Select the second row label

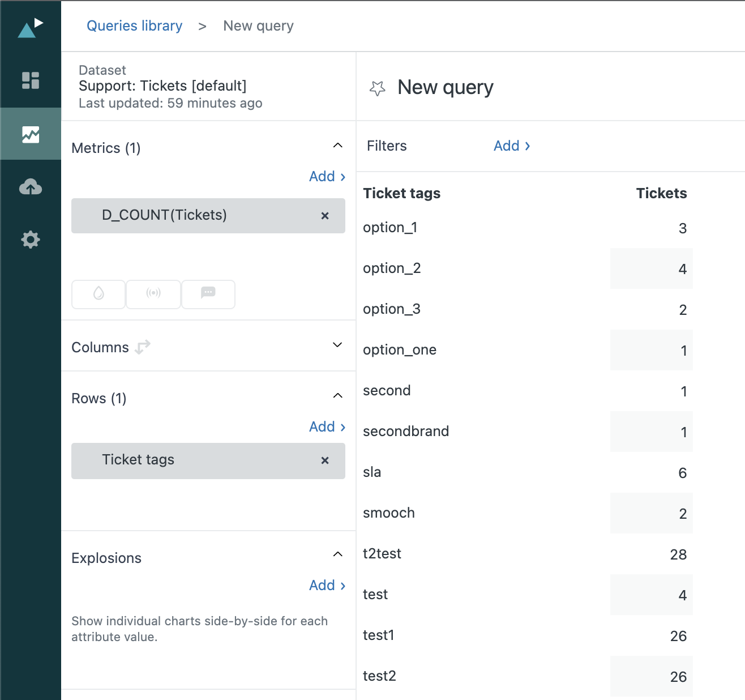pyautogui.click(x=387, y=391)
